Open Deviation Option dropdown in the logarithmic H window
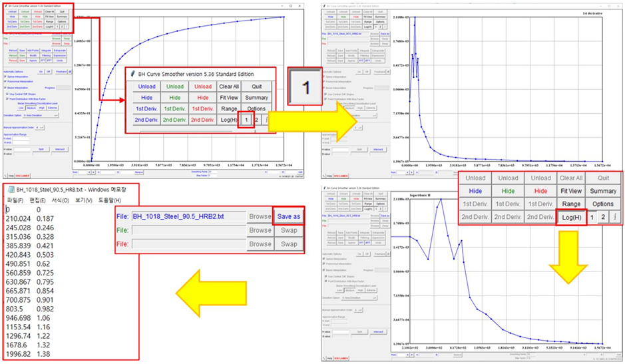Screen dimensions: 625x364 pos(359,298)
